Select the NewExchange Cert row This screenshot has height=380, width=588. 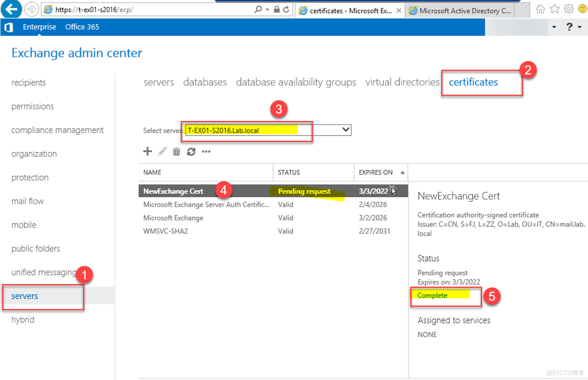point(273,191)
